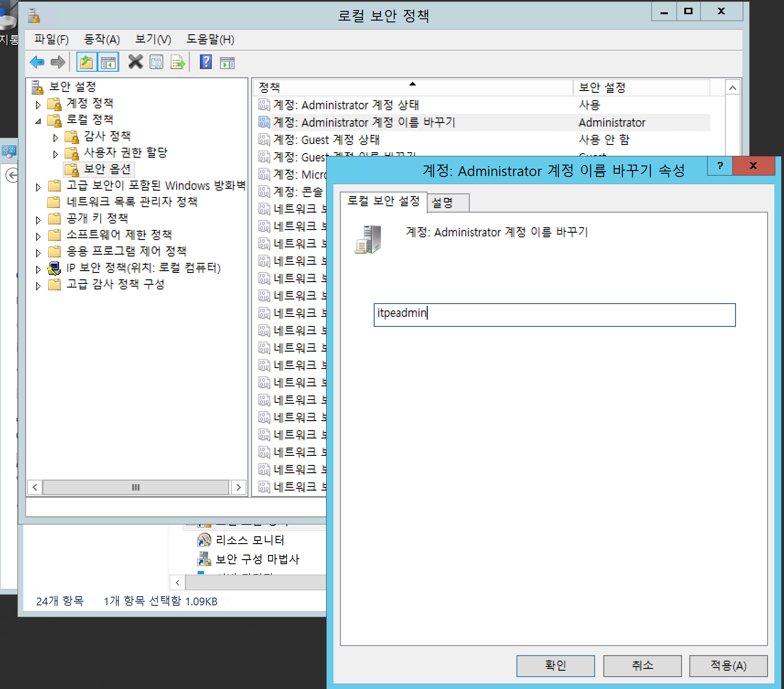Screen dimensions: 784x689
Task: Expand 고급 보안이 포함된 Windows 방화벽 node
Action: [38, 187]
